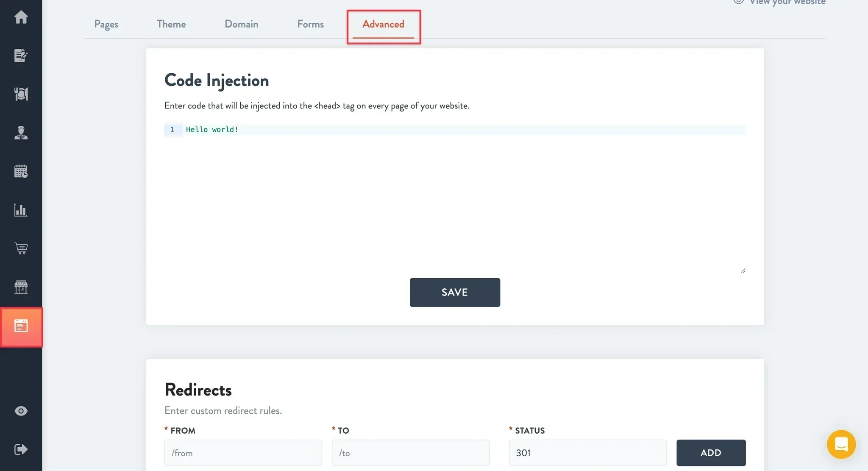
Task: Open the storefront icon in sidebar
Action: tap(21, 287)
